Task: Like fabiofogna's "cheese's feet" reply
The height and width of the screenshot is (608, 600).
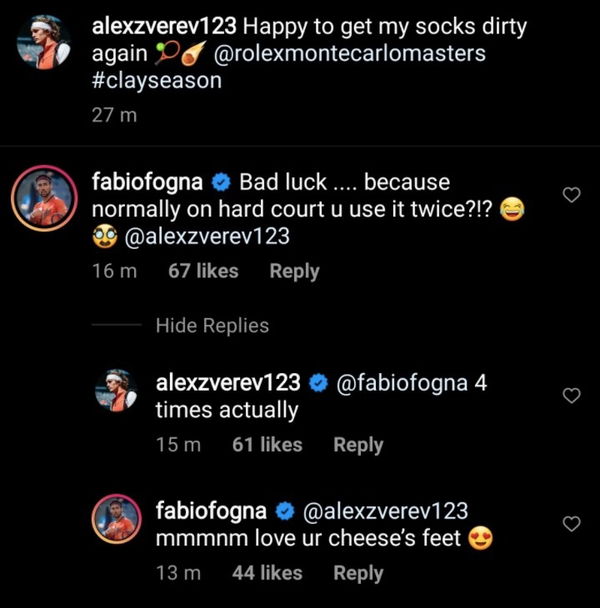Action: click(x=571, y=524)
